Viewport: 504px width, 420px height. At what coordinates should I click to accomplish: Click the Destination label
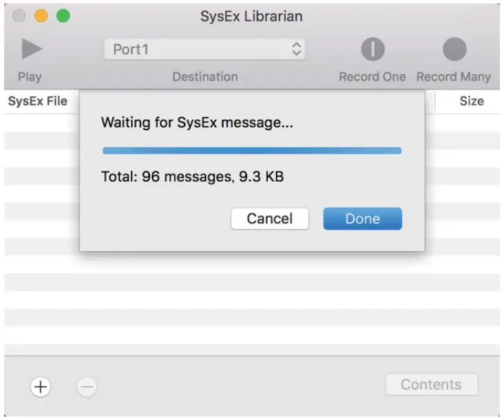205,77
